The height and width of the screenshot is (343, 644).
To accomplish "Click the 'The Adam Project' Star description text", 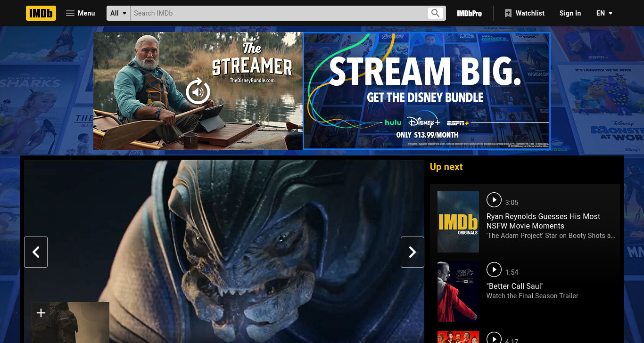I will (x=551, y=236).
